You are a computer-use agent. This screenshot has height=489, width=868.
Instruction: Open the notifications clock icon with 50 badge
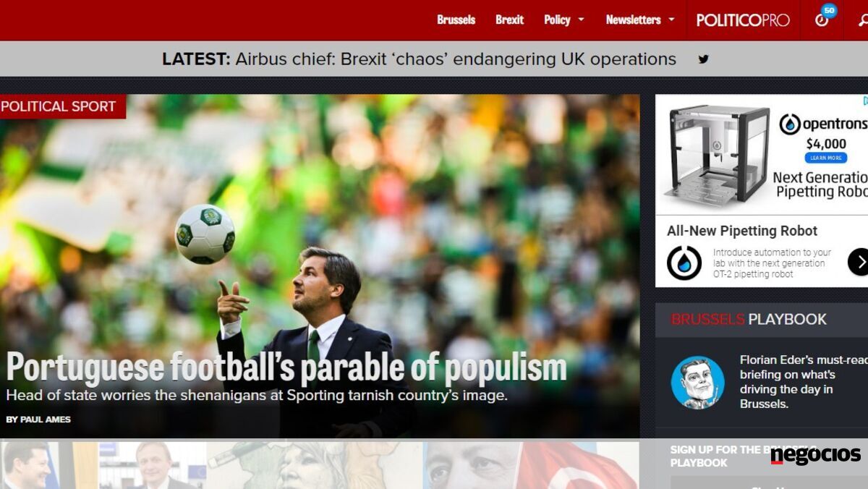coord(822,20)
